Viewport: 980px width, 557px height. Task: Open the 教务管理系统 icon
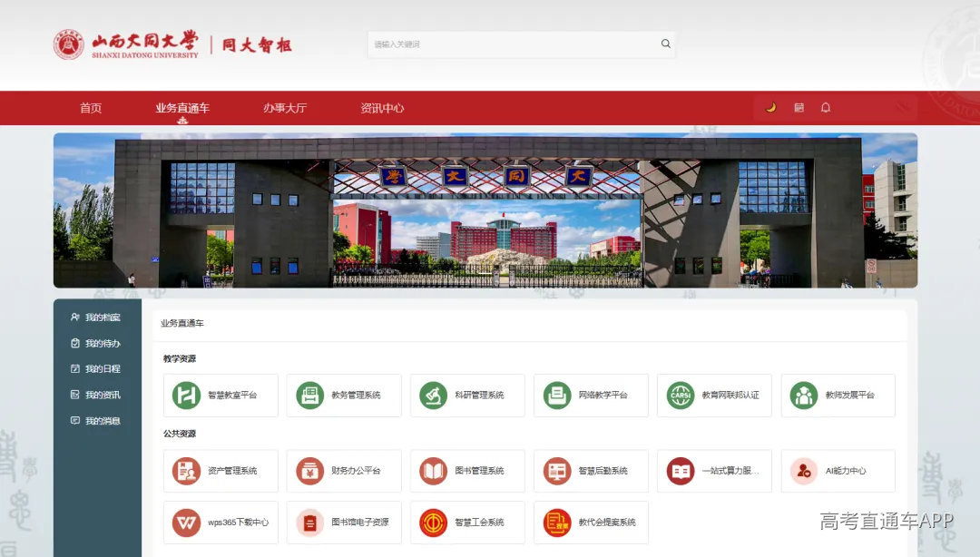click(309, 396)
